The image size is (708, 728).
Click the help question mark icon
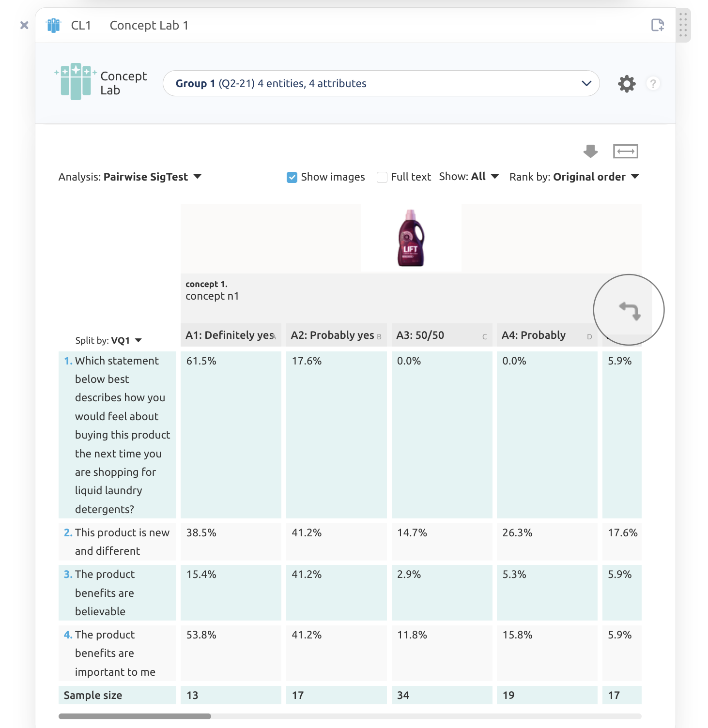653,84
